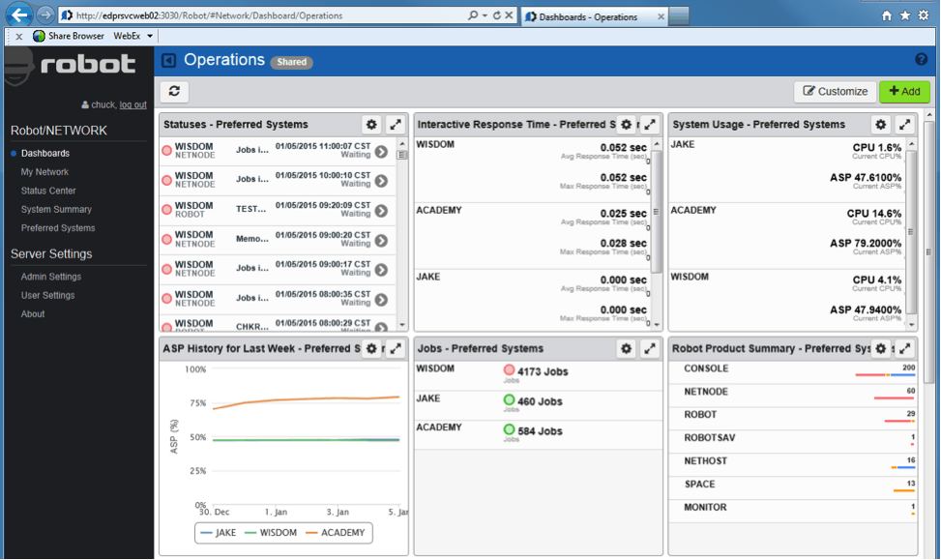Toggle ACADEMY series in chart legend

(x=336, y=532)
